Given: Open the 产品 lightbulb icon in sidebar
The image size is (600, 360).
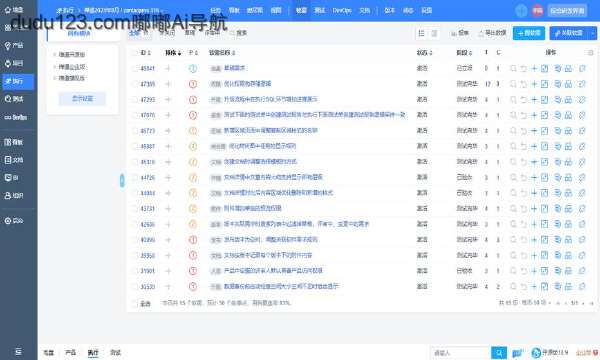Looking at the screenshot, I should tap(8, 46).
